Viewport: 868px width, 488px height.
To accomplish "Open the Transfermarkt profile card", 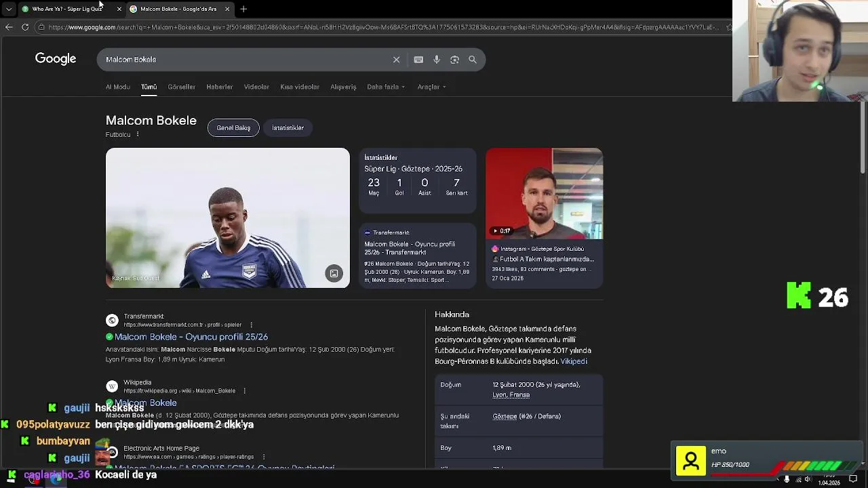I will pos(418,256).
